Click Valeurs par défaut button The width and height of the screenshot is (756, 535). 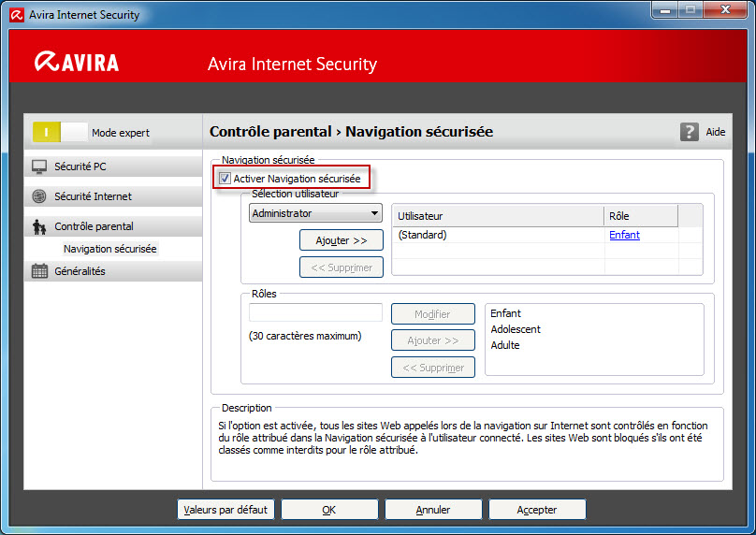pos(225,510)
